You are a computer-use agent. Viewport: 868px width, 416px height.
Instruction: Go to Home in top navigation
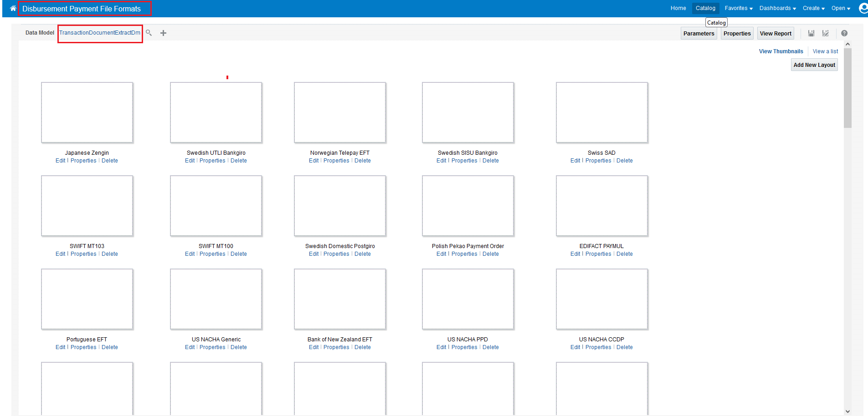coord(678,8)
